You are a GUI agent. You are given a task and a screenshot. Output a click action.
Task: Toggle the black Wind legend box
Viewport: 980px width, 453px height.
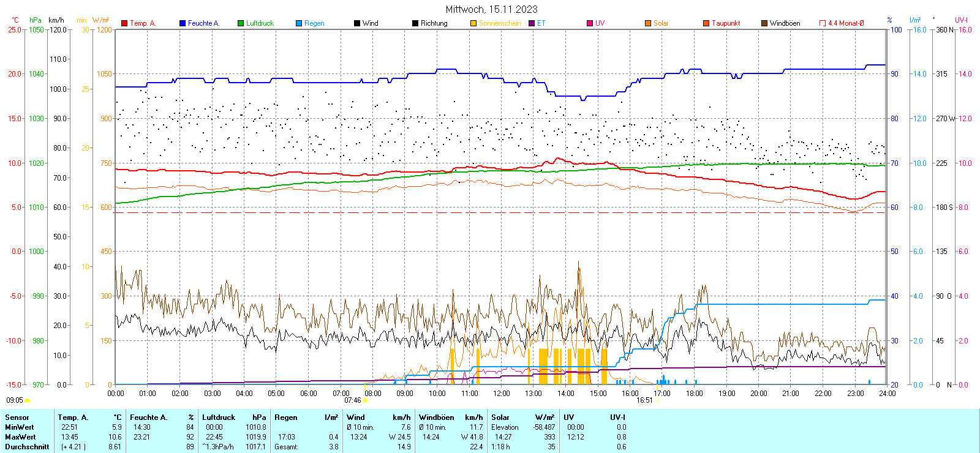(357, 23)
